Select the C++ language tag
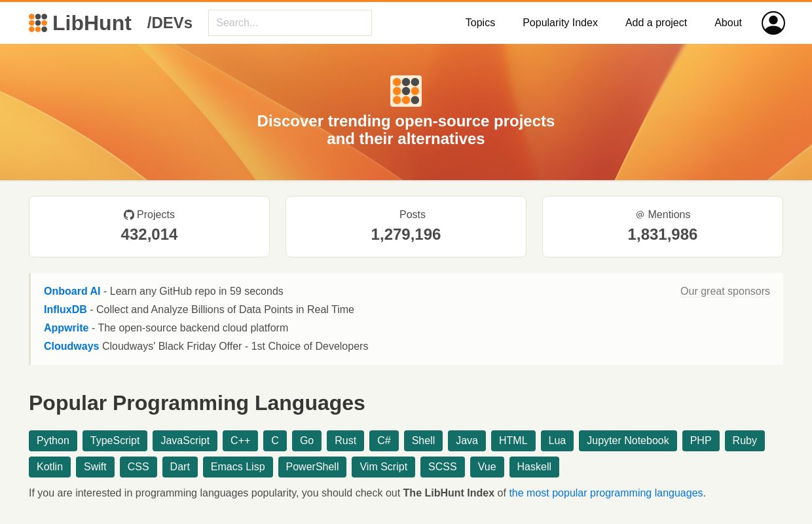This screenshot has width=812, height=524. [240, 441]
